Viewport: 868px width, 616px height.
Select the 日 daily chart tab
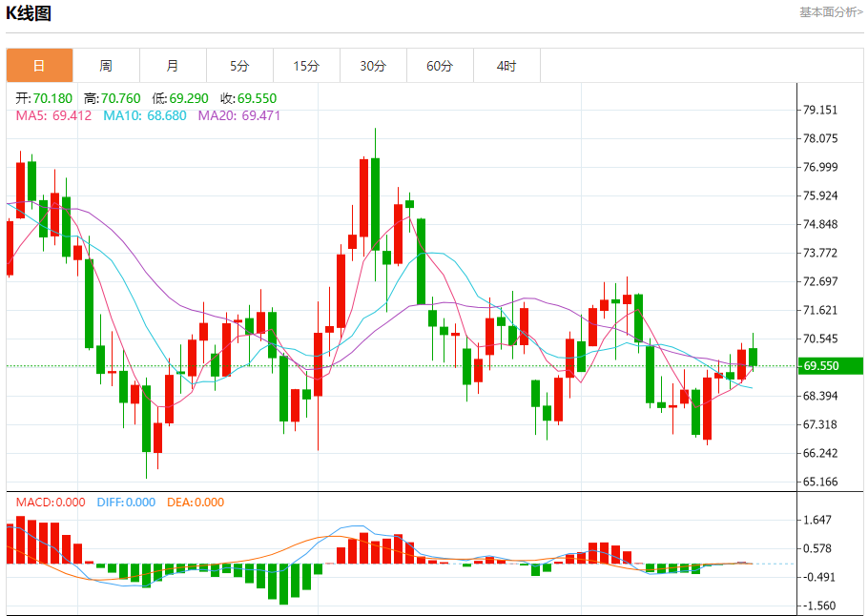39,66
